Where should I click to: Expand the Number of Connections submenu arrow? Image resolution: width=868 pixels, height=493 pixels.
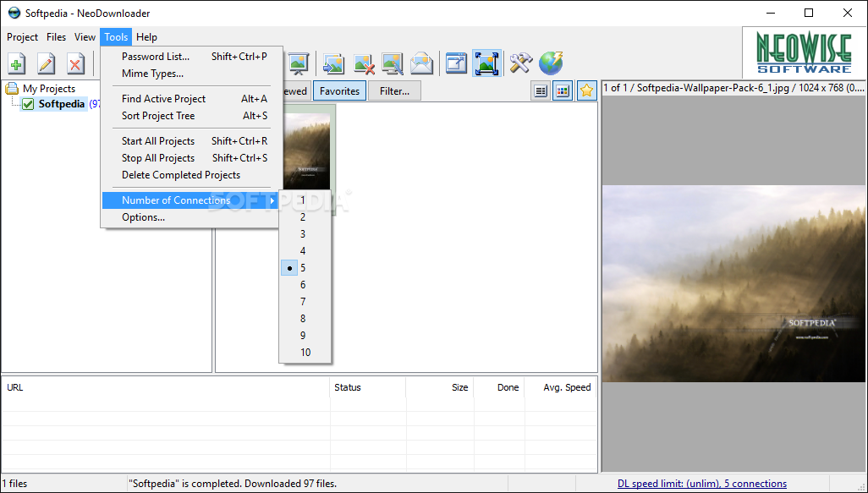272,200
